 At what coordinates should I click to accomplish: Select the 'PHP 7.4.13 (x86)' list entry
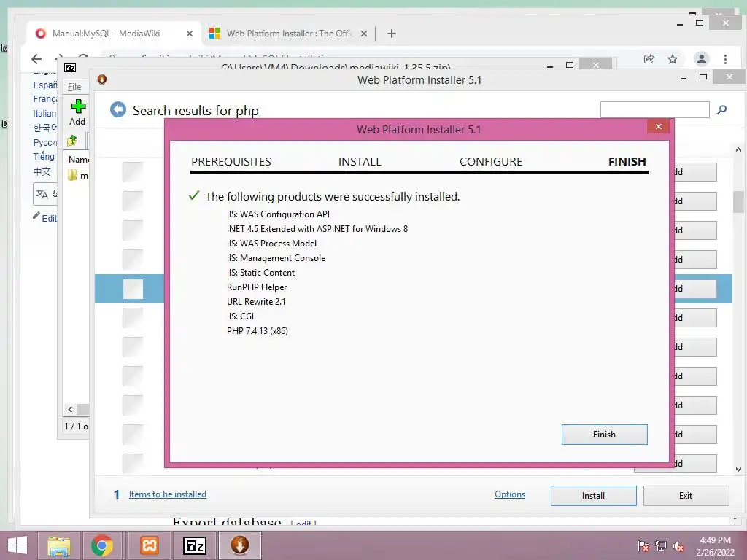click(258, 331)
